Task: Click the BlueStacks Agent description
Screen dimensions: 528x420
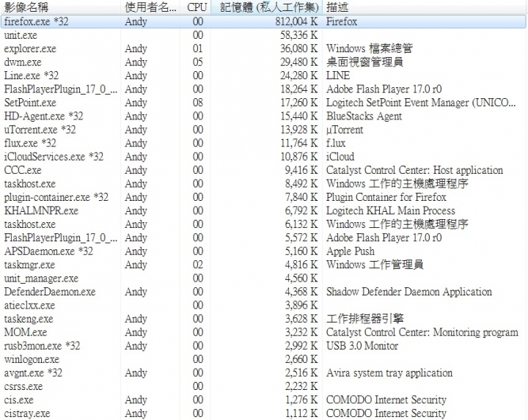Action: click(x=364, y=116)
